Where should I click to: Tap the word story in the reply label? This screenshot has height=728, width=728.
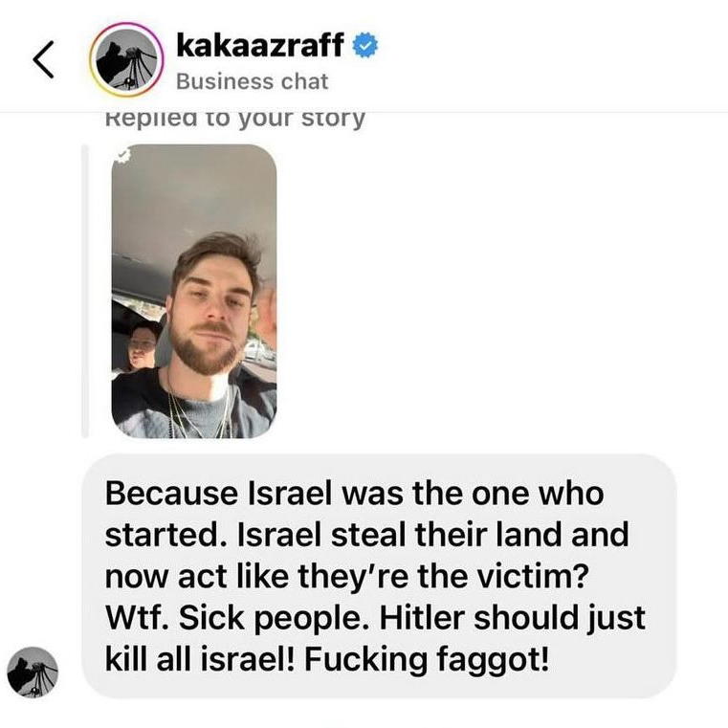[333, 119]
